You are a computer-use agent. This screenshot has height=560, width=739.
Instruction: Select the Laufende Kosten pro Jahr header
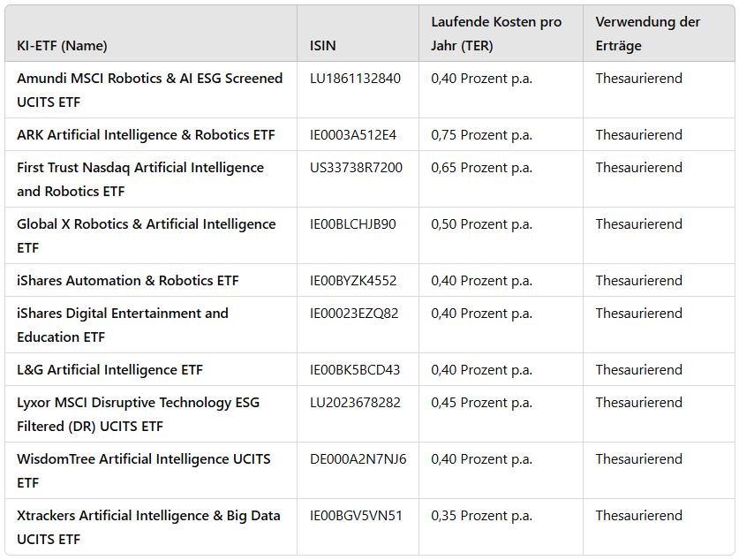pos(496,34)
